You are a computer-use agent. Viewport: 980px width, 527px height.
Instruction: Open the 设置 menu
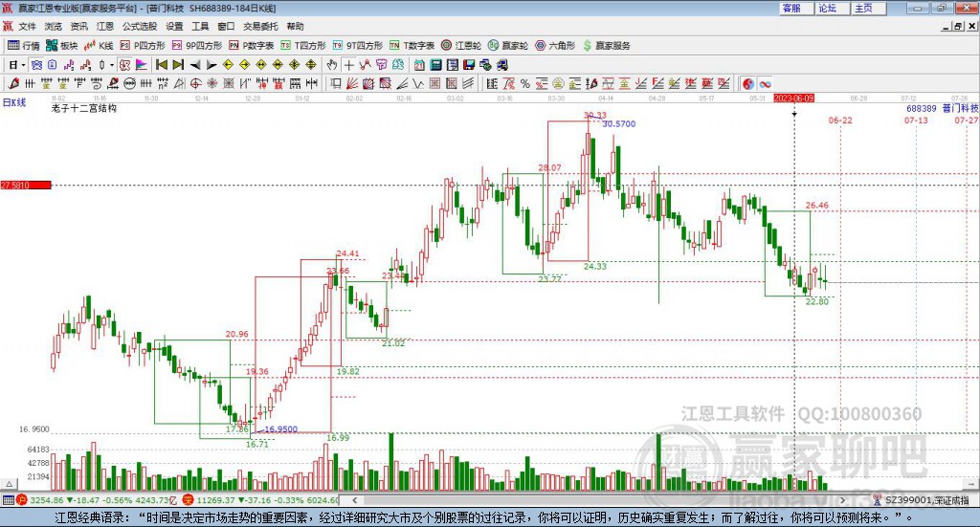pyautogui.click(x=174, y=26)
